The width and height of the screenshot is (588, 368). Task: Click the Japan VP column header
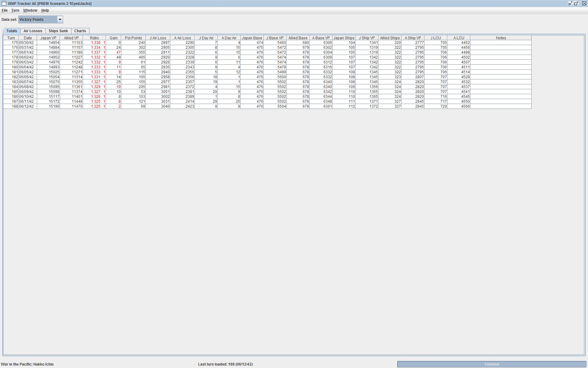pos(48,38)
